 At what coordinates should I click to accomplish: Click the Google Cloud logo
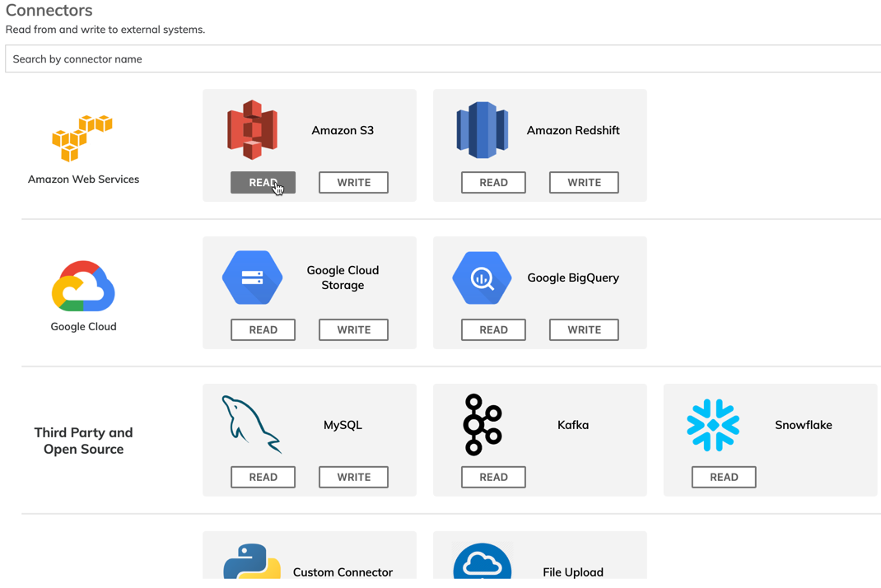[83, 286]
